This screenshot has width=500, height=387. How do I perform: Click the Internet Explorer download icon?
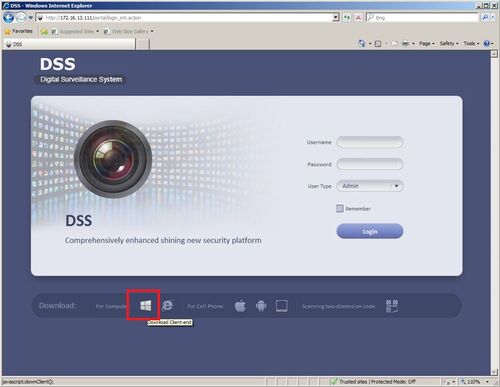pyautogui.click(x=167, y=305)
